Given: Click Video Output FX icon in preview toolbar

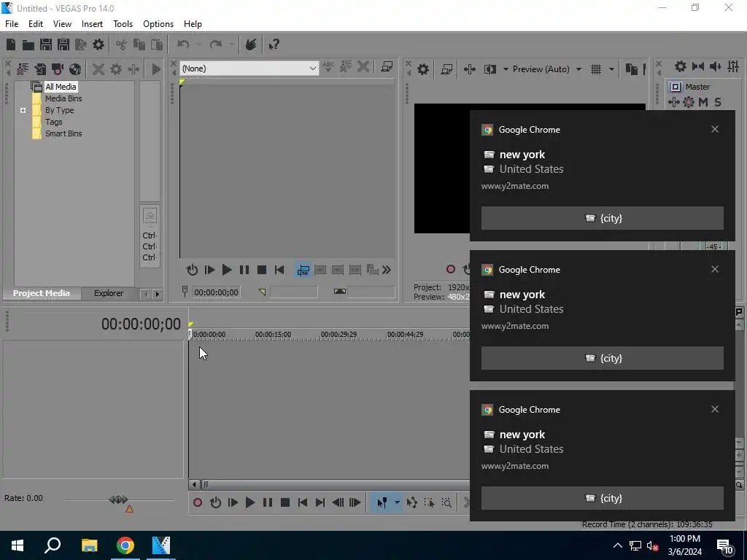Looking at the screenshot, I should click(470, 69).
